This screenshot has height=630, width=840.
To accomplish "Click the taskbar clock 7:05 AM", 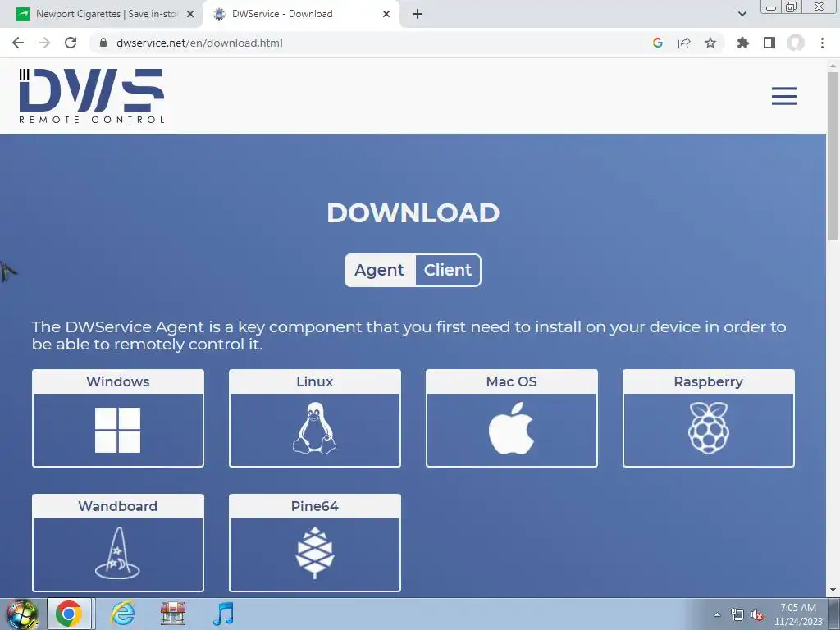I will [798, 608].
